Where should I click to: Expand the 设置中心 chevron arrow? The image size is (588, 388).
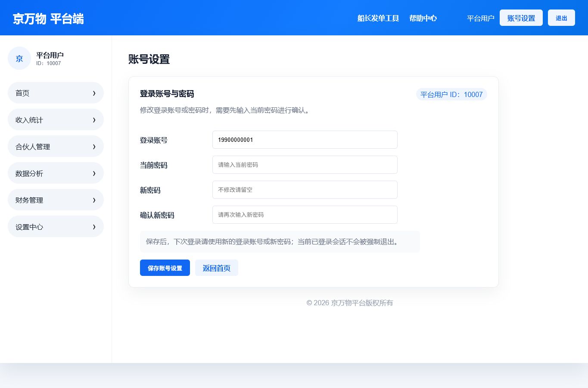pyautogui.click(x=94, y=227)
